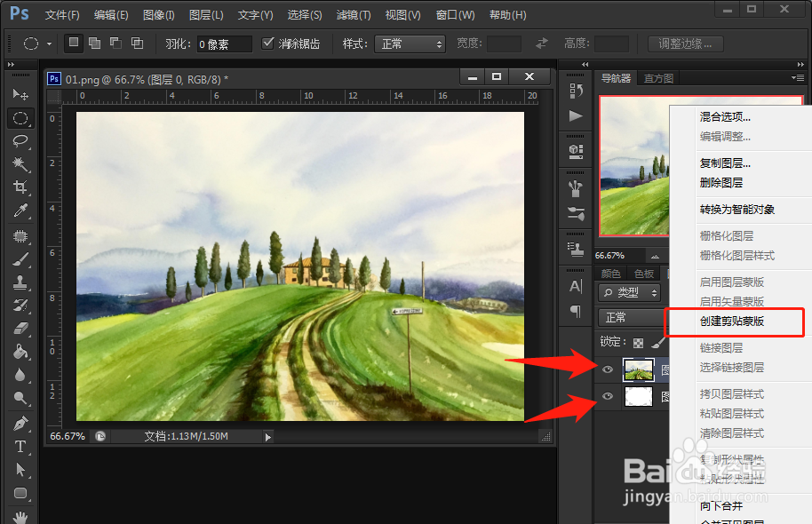Select the Paint Bucket tool
Image resolution: width=812 pixels, height=524 pixels.
[x=20, y=352]
